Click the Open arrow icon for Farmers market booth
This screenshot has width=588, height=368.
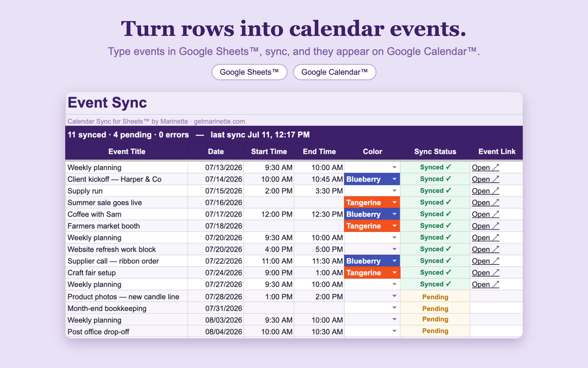tap(495, 226)
